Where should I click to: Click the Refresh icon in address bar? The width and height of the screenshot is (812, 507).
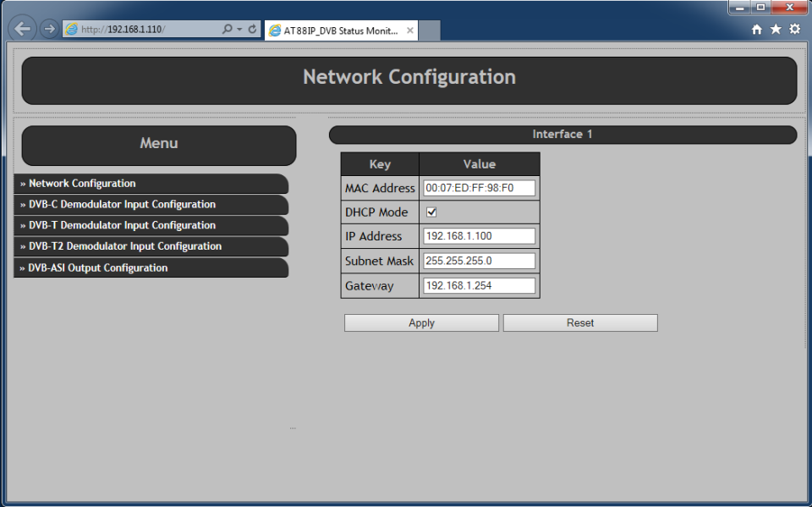pos(252,29)
